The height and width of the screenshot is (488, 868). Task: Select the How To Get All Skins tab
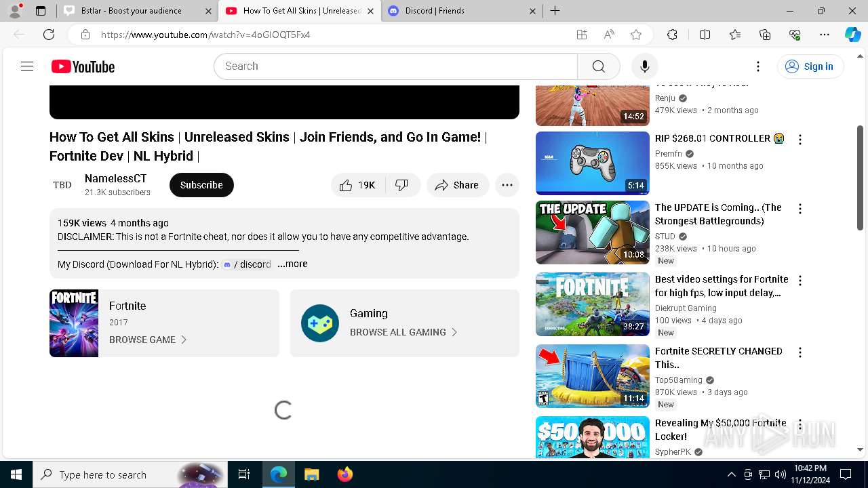coord(299,11)
